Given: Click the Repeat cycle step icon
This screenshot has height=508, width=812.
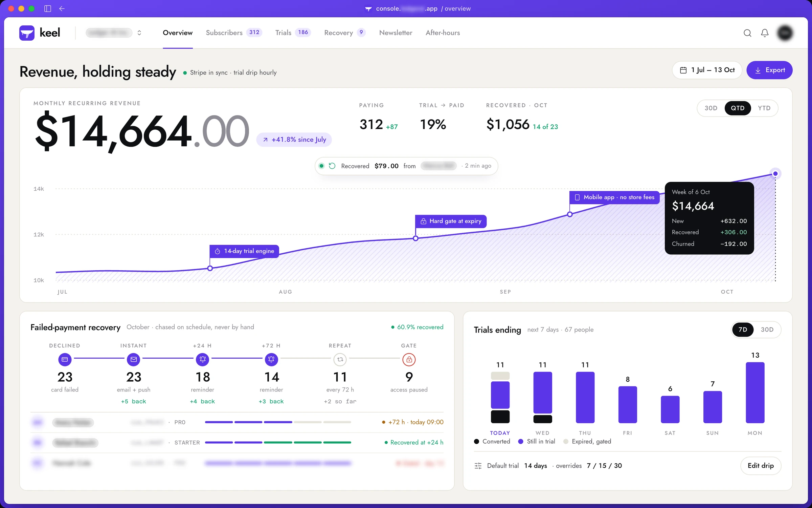Looking at the screenshot, I should [x=340, y=359].
